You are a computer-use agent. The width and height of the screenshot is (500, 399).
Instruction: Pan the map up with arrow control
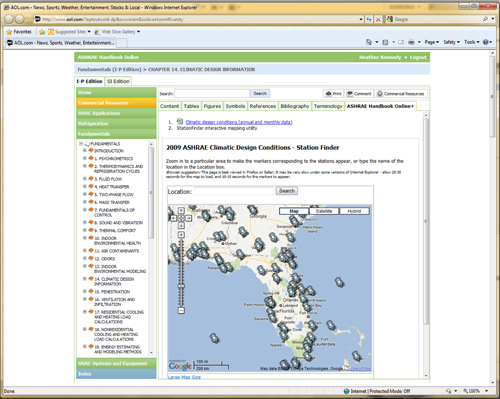tap(181, 211)
